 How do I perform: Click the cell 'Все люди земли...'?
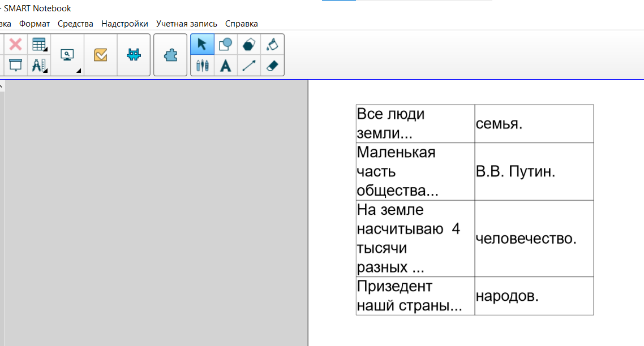[415, 124]
